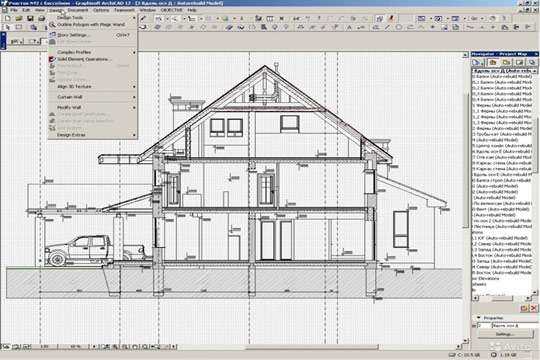Click the View Map folder icon in Navigator

coord(493,62)
